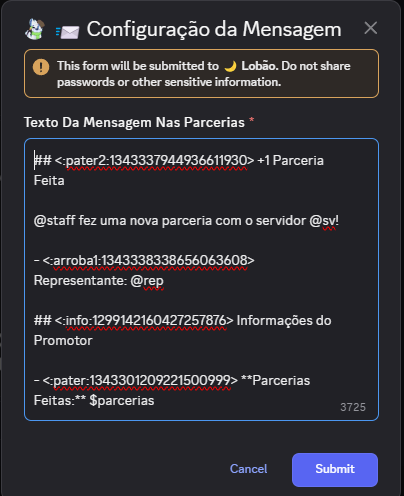Screen dimensions: 404x496
Task: Click the Texto Da Mensagem Nas Parcerias label
Action: (134, 122)
